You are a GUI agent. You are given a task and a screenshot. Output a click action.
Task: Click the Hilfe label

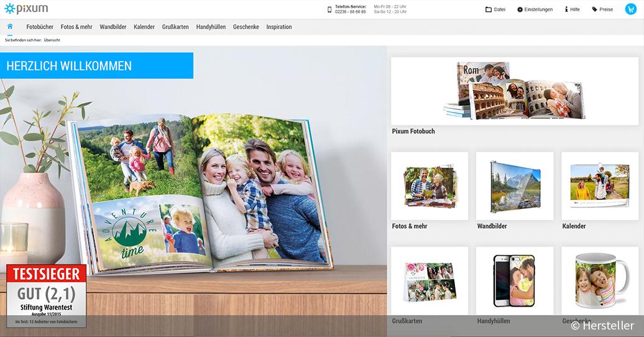pos(575,9)
